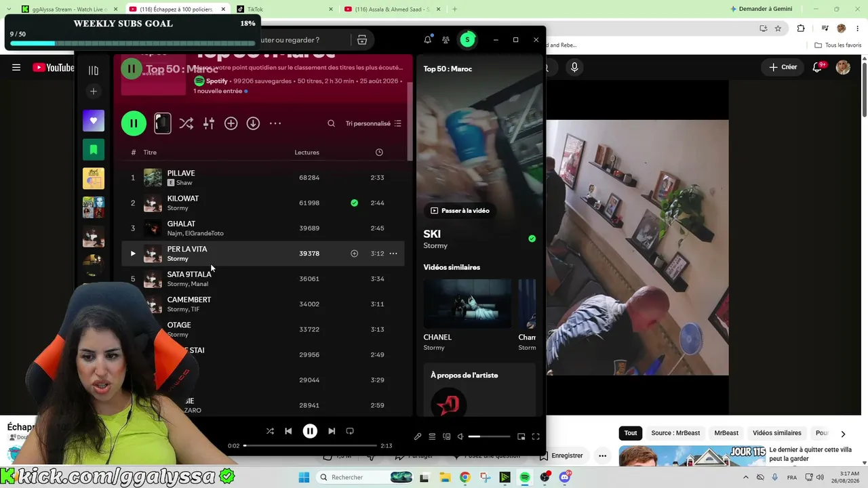868x488 pixels.
Task: Click Demander à Gemini in Chrome
Action: [x=762, y=9]
